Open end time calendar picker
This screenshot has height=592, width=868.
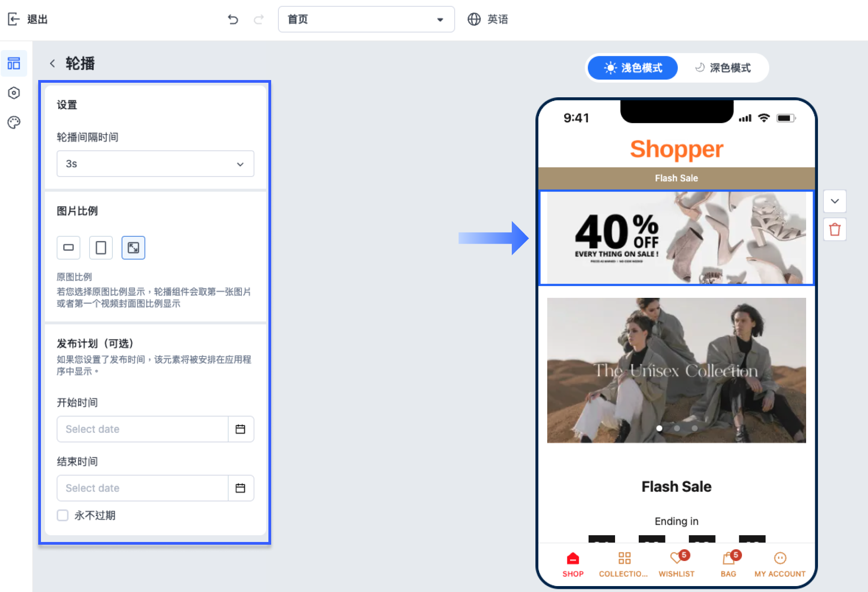tap(241, 488)
